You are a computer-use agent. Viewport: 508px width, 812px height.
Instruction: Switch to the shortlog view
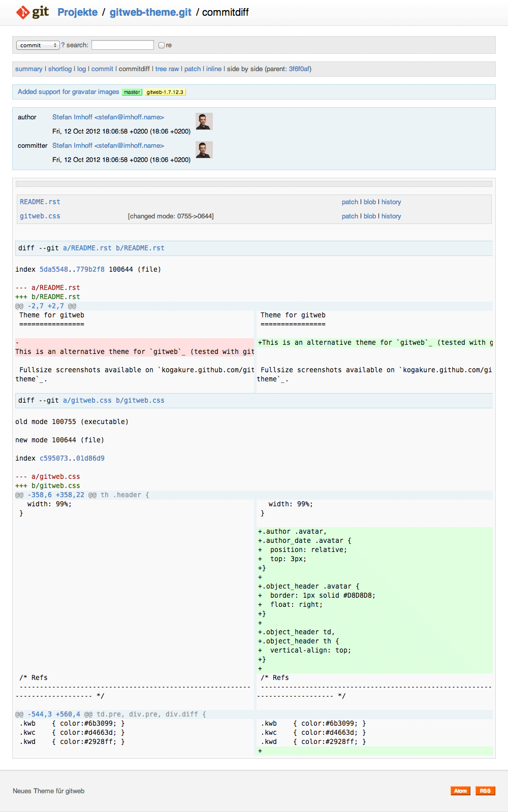pyautogui.click(x=60, y=69)
